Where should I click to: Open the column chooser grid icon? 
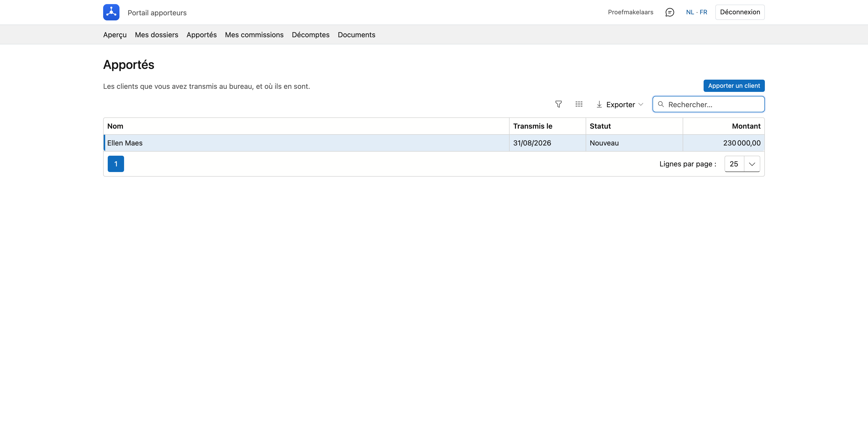click(x=579, y=104)
